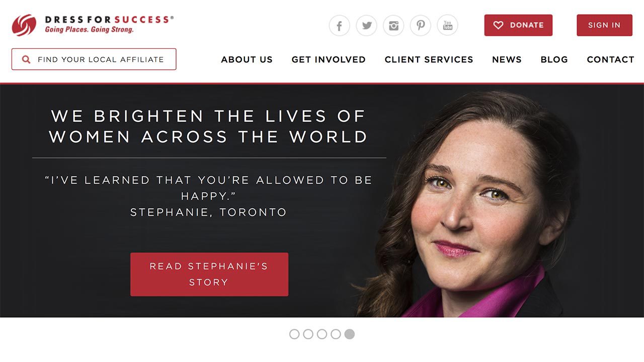
Task: Open the Client Services menu
Action: point(429,59)
